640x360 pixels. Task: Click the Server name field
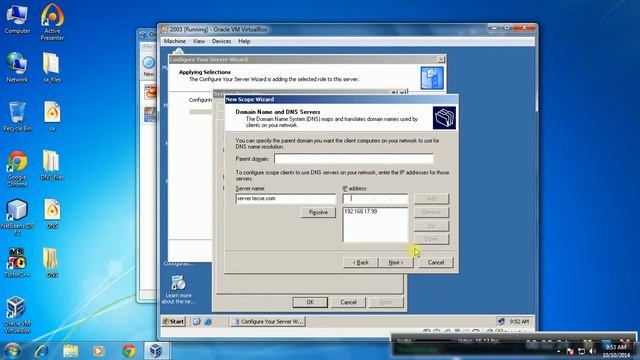point(286,199)
